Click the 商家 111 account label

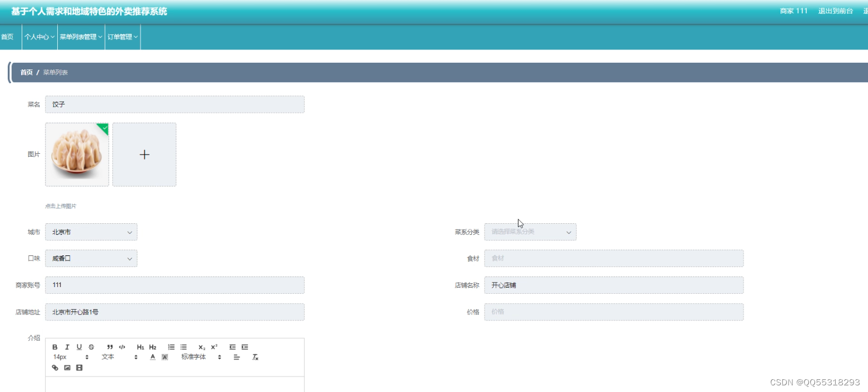(x=794, y=11)
